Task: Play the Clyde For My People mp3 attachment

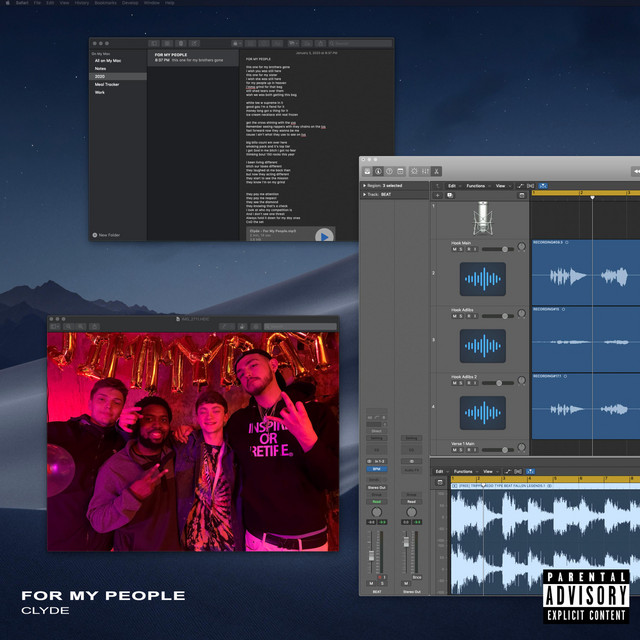Action: 324,236
